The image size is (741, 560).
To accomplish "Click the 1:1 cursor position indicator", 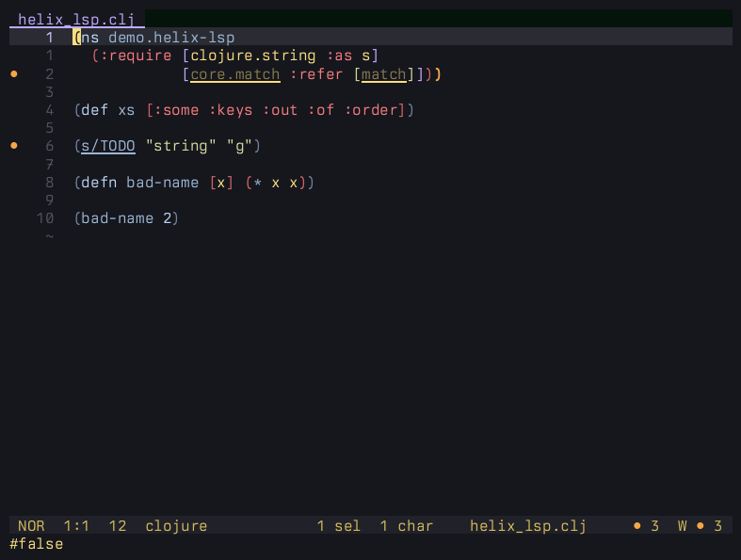I will [x=76, y=526].
